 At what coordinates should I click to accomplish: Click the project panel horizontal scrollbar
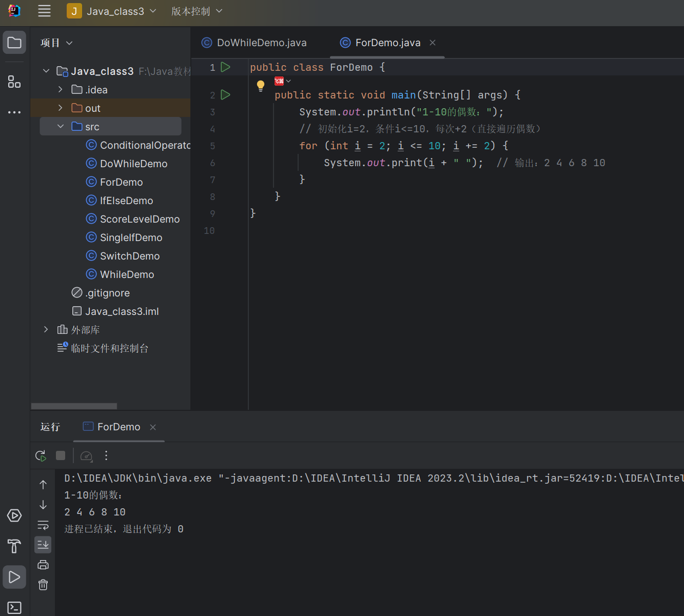[74, 406]
